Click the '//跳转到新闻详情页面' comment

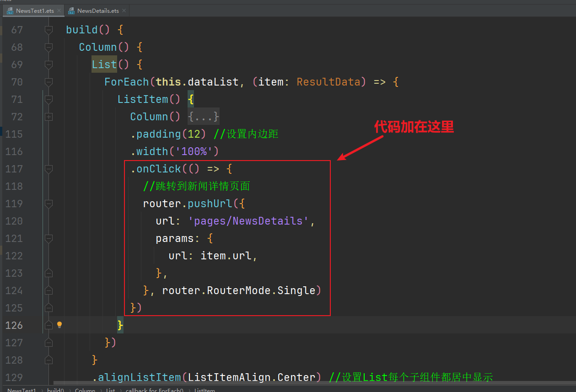197,186
